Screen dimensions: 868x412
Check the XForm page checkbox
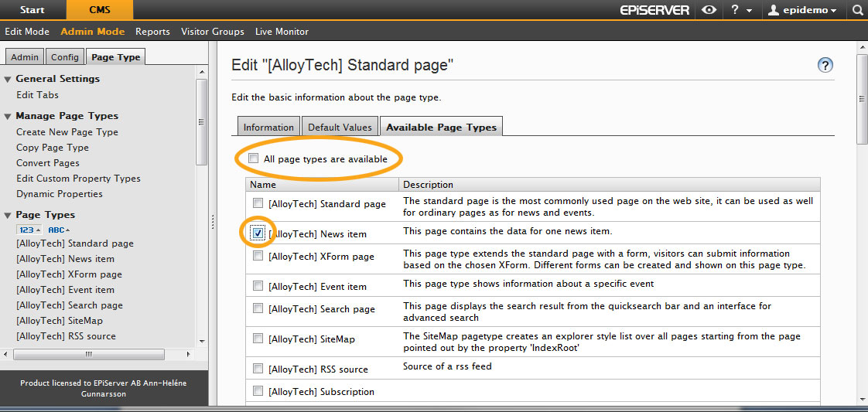point(258,256)
